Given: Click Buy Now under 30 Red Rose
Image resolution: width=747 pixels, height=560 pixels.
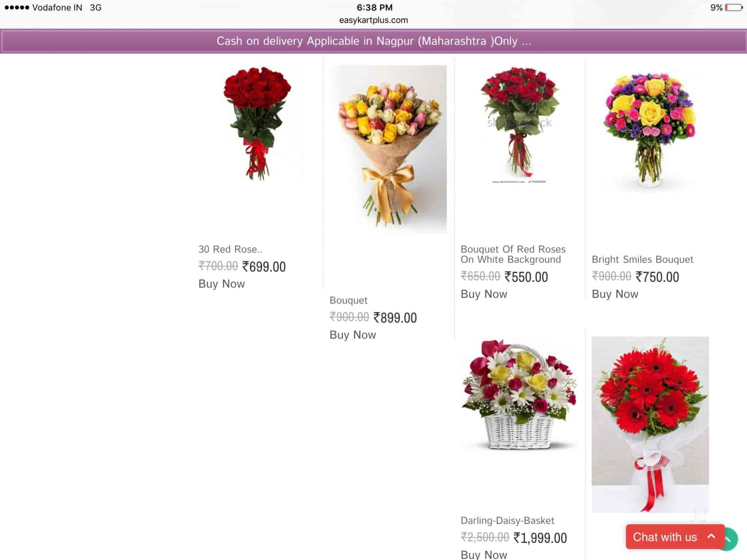Looking at the screenshot, I should [221, 284].
